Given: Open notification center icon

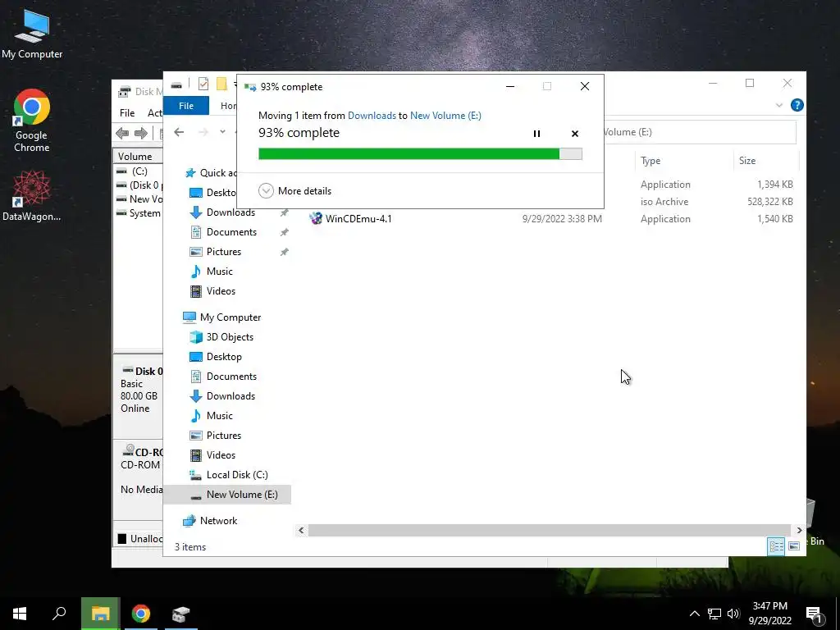Looking at the screenshot, I should (815, 615).
